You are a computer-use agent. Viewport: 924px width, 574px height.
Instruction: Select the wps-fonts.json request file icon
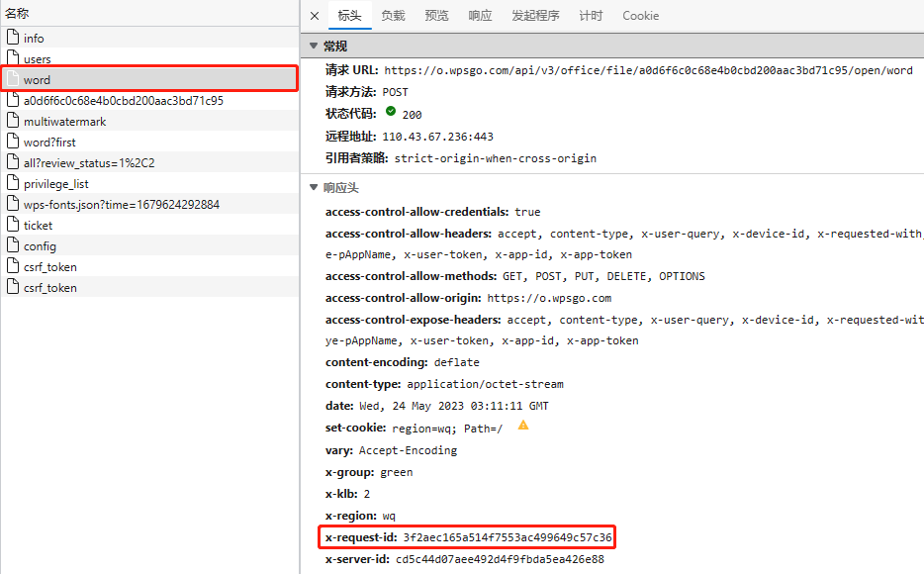click(x=13, y=204)
